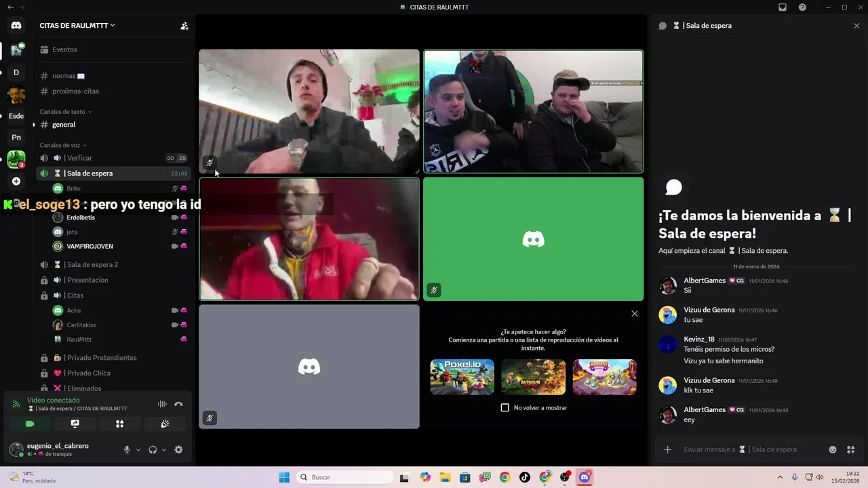Screen dimensions: 868x488
Task: Toggle camera on or off
Action: click(x=30, y=424)
